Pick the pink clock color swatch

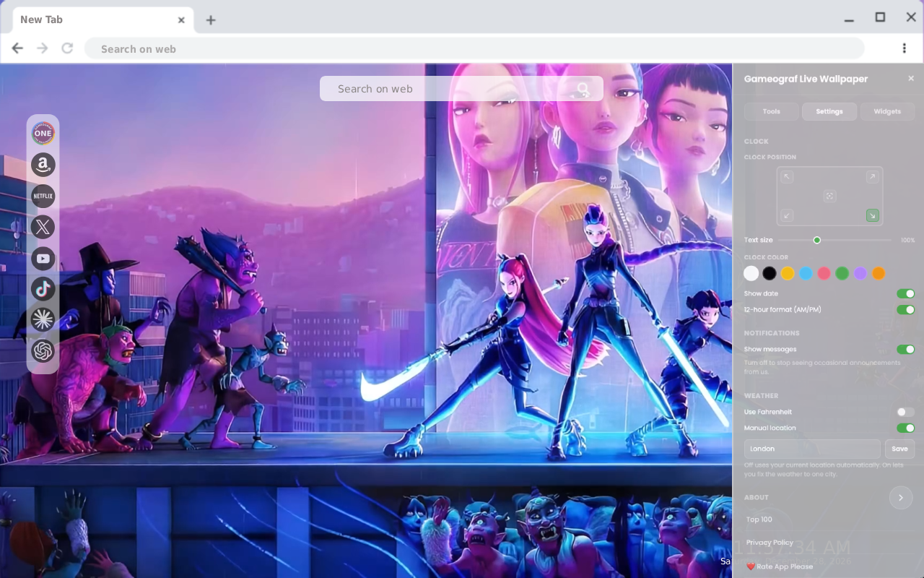coord(824,273)
